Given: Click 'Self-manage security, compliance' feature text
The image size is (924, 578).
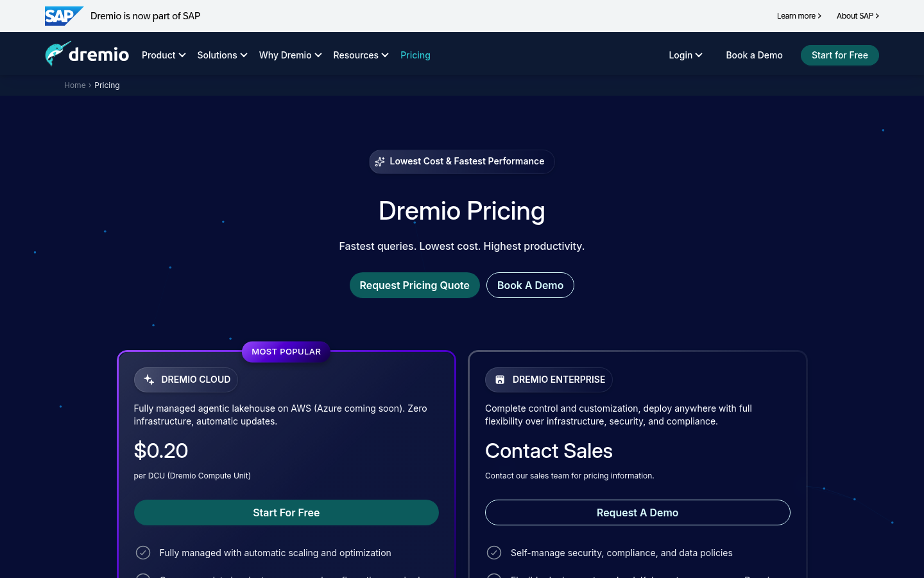Looking at the screenshot, I should [622, 553].
